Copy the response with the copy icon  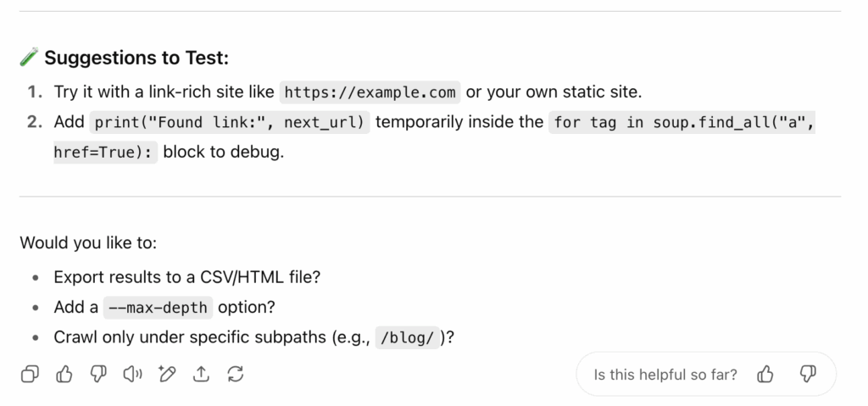[x=30, y=375]
